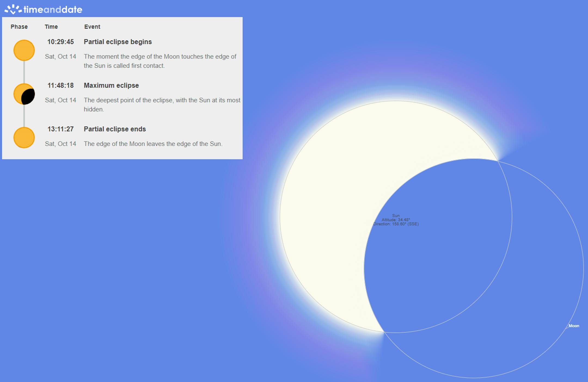Click the 10:29:45 time entry
This screenshot has height=382, width=588.
(x=60, y=42)
